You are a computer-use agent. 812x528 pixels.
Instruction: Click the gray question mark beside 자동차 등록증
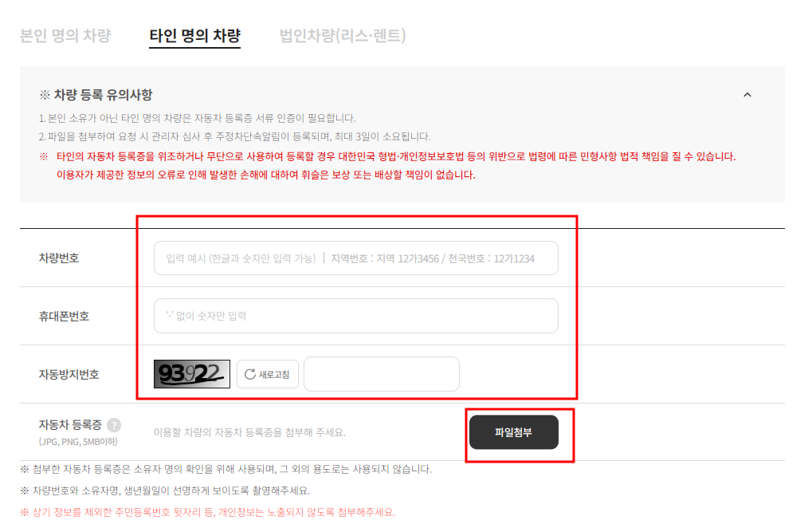tap(112, 425)
